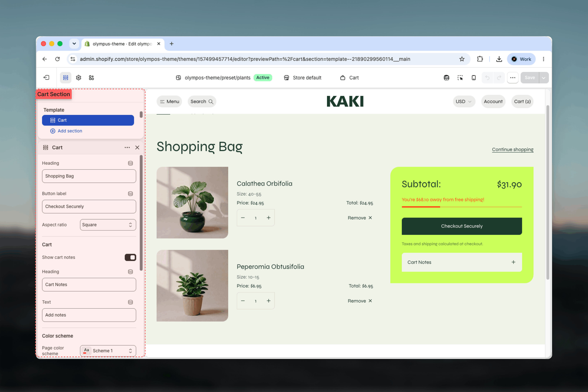Open the USD currency selector
The height and width of the screenshot is (392, 588).
click(x=464, y=101)
